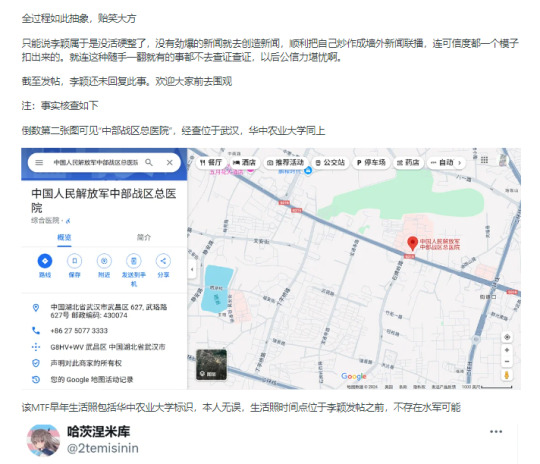Screen dimensions: 540x464
Task: Click the 附近 nearby icon
Action: 104,261
